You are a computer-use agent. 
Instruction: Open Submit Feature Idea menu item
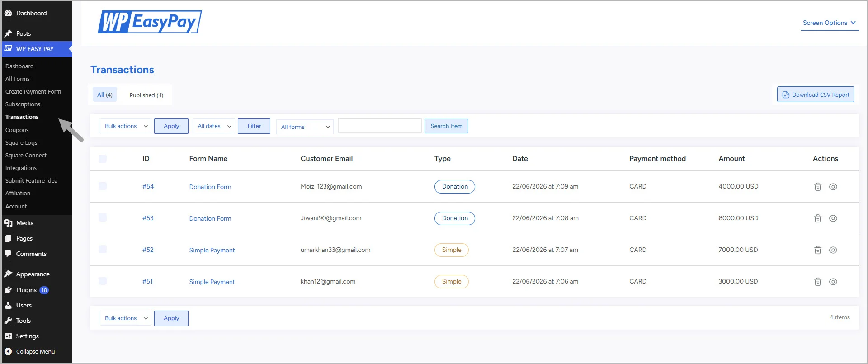pos(31,180)
